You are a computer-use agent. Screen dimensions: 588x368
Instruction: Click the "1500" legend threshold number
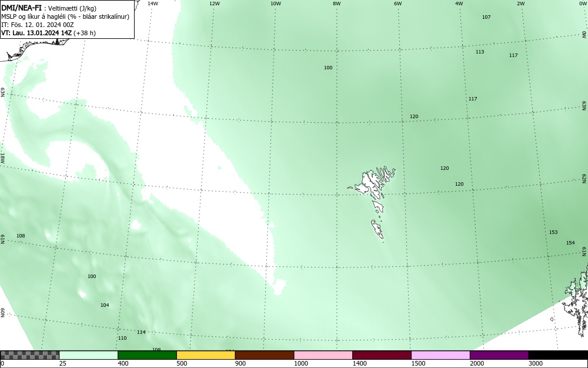click(x=418, y=363)
